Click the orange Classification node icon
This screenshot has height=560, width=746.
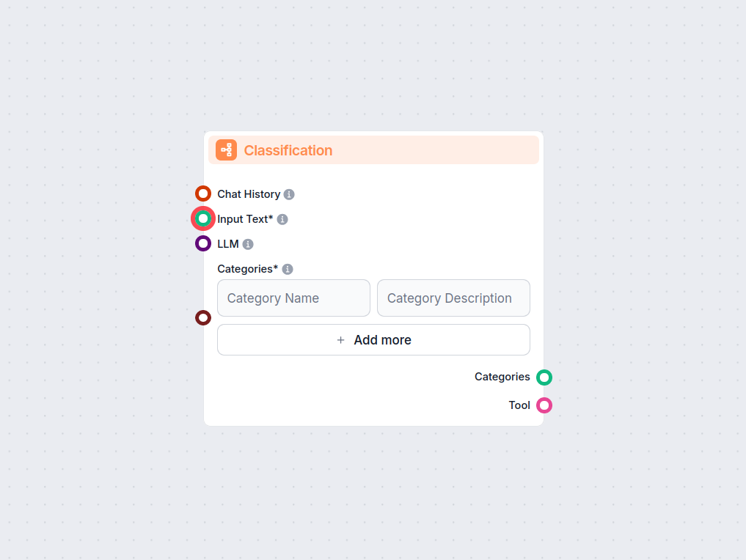click(x=226, y=150)
